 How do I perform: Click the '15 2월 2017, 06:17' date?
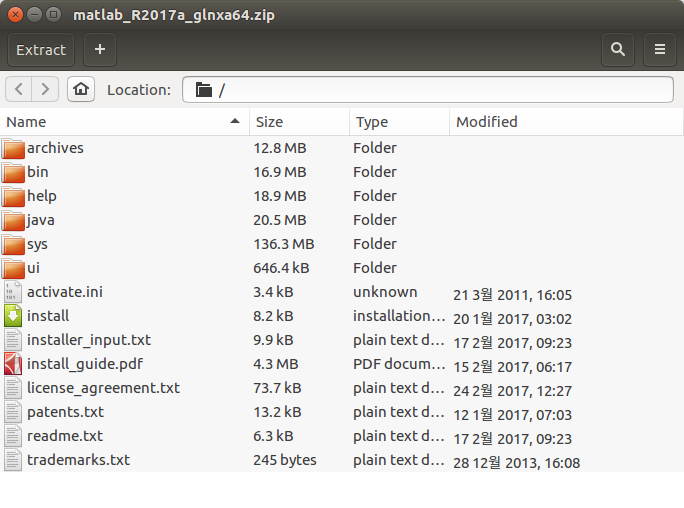pyautogui.click(x=513, y=367)
